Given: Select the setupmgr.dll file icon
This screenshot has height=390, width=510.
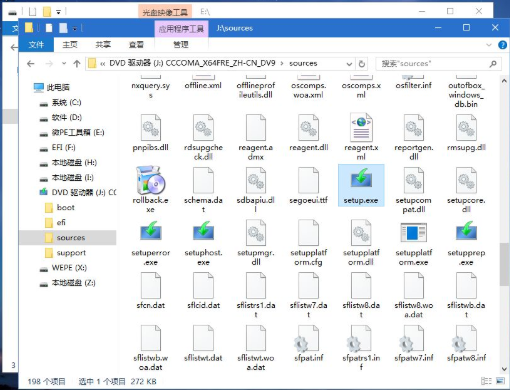Looking at the screenshot, I should tap(256, 232).
